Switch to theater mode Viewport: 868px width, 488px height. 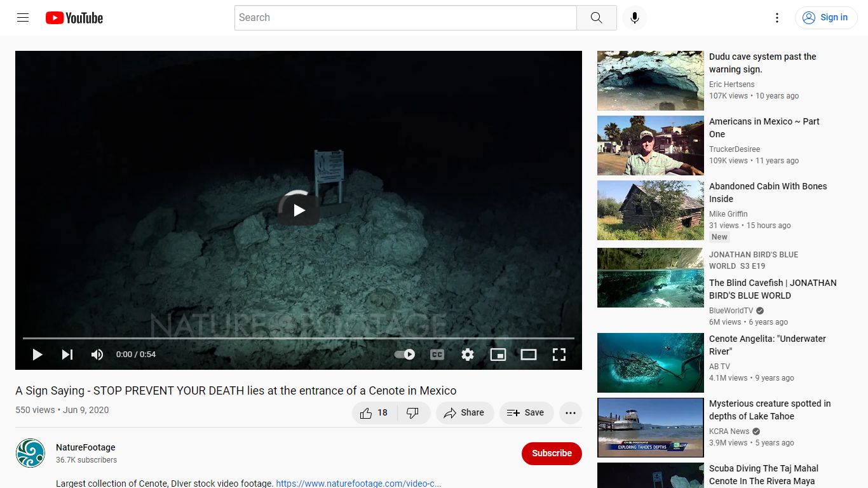coord(529,355)
